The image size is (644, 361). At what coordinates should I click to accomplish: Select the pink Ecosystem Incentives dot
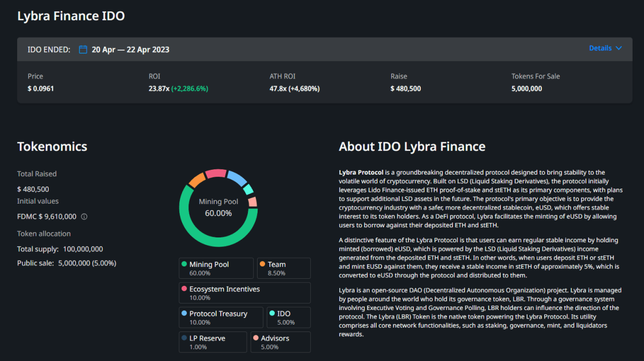pyautogui.click(x=185, y=288)
